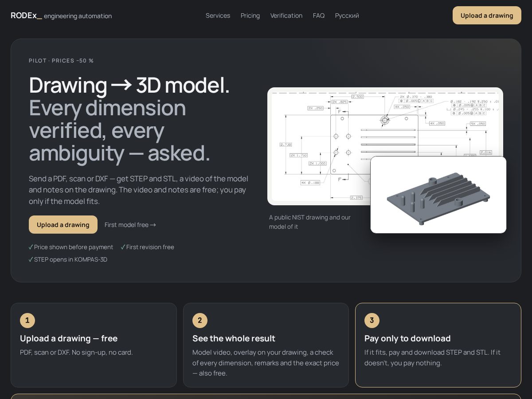Follow the First model free link
This screenshot has width=532, height=399.
pyautogui.click(x=130, y=225)
